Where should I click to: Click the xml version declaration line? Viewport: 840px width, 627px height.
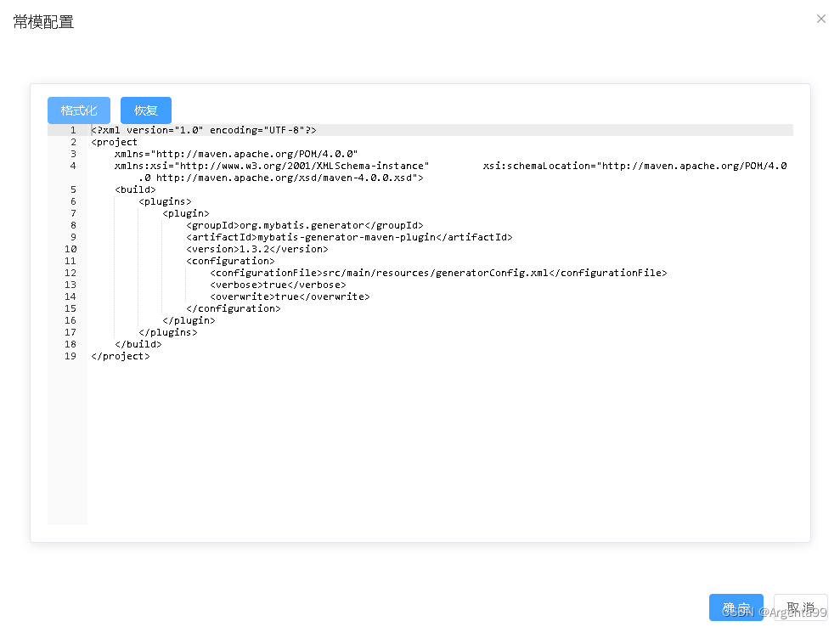[x=204, y=130]
